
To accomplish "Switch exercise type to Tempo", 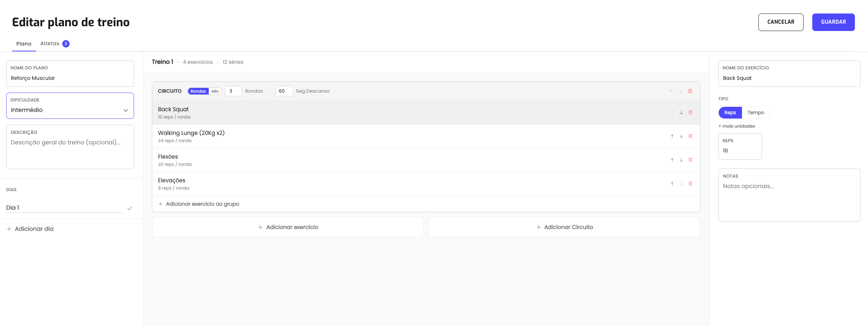I will [756, 113].
